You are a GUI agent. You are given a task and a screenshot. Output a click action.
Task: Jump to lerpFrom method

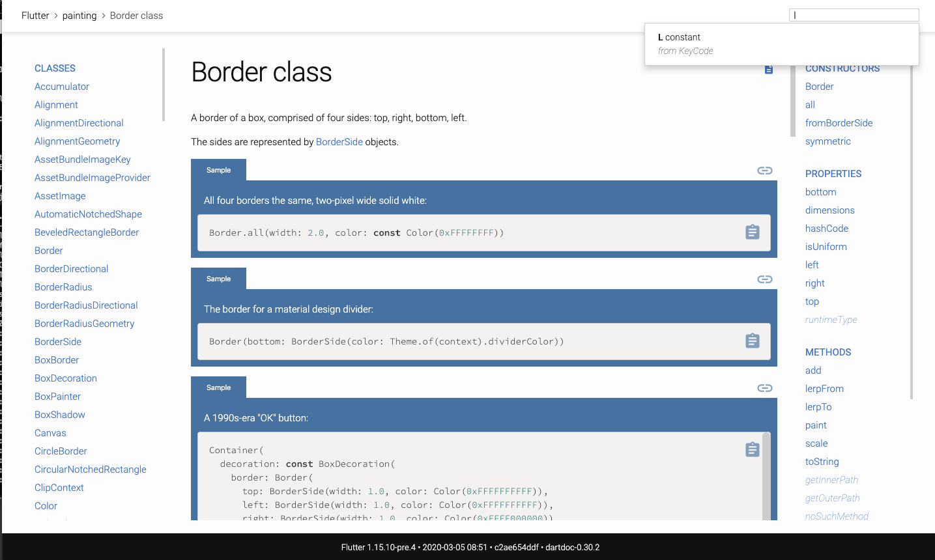tap(824, 389)
